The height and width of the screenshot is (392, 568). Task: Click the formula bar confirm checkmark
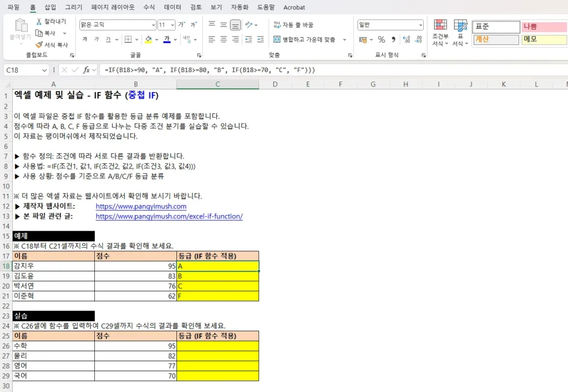[75, 70]
